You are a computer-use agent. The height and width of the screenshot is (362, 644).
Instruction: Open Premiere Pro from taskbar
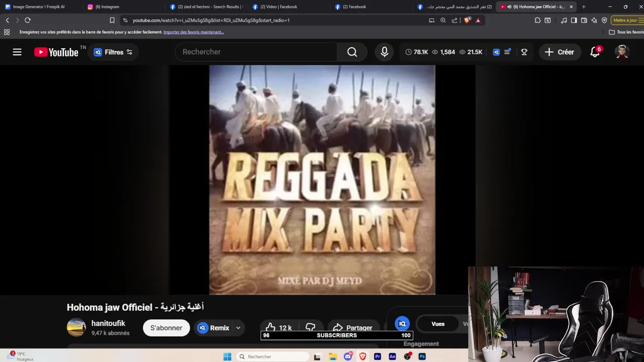(x=377, y=356)
